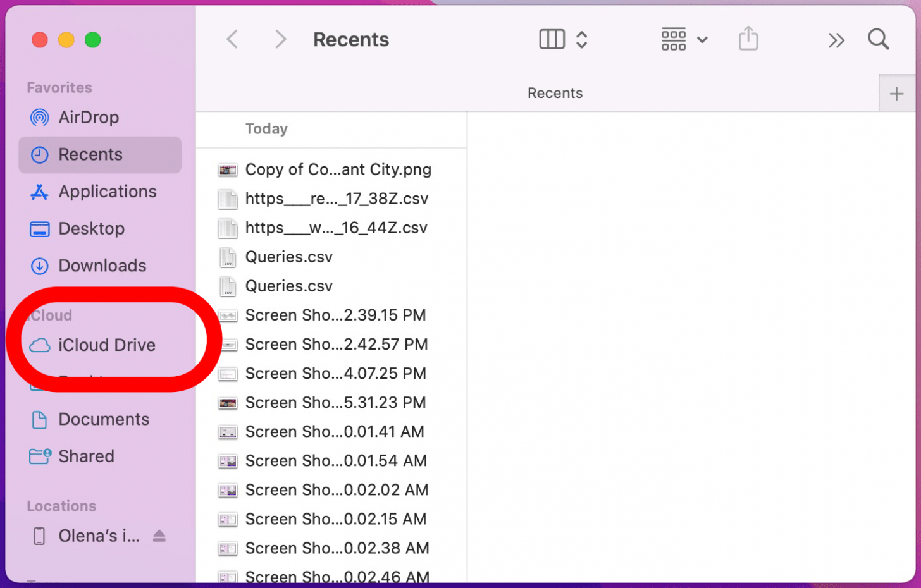
Task: Open the Downloads folder in sidebar
Action: [x=102, y=266]
